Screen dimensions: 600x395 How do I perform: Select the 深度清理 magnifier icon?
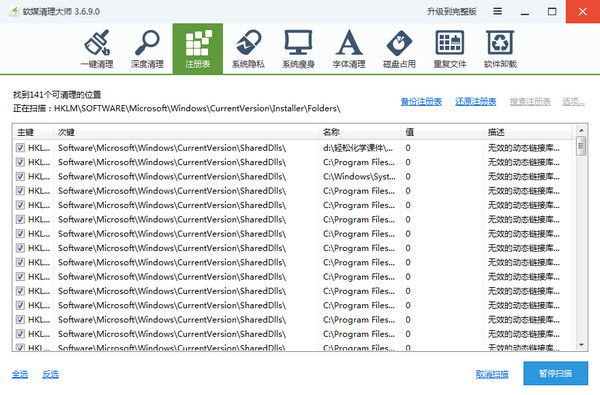tap(147, 42)
